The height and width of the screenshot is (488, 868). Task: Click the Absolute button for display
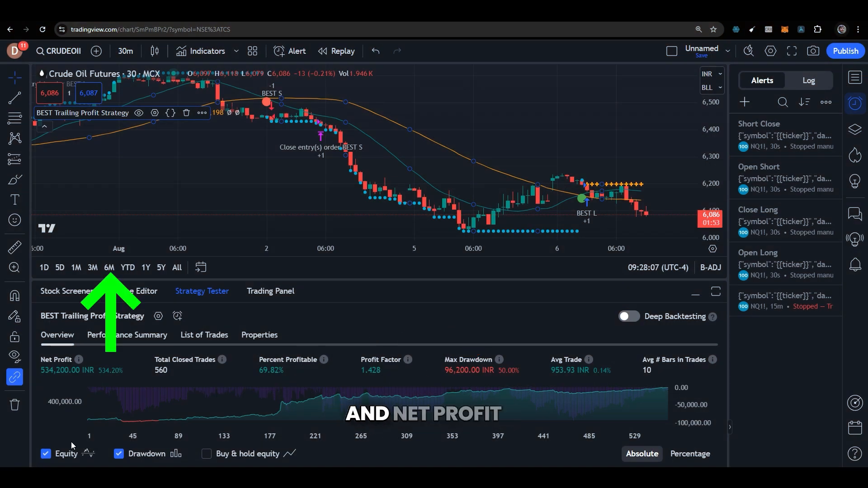click(642, 454)
